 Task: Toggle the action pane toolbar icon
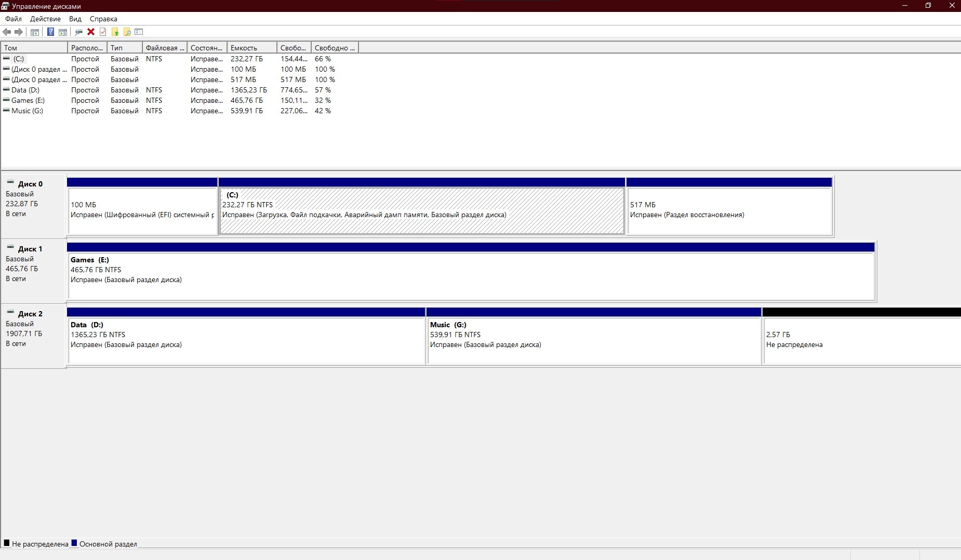tap(63, 32)
